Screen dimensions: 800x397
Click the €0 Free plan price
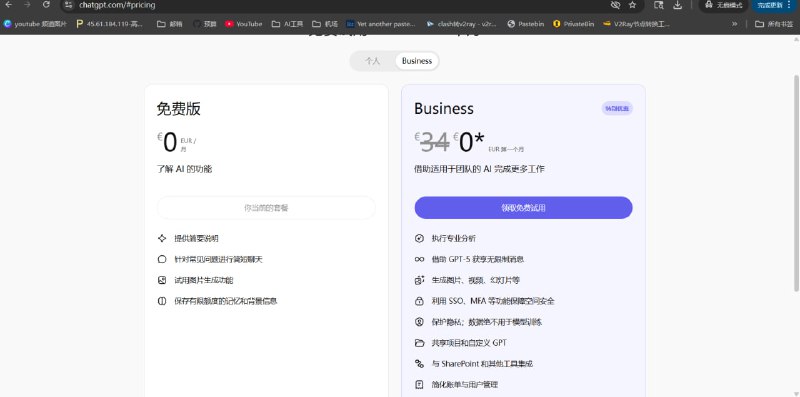point(167,142)
